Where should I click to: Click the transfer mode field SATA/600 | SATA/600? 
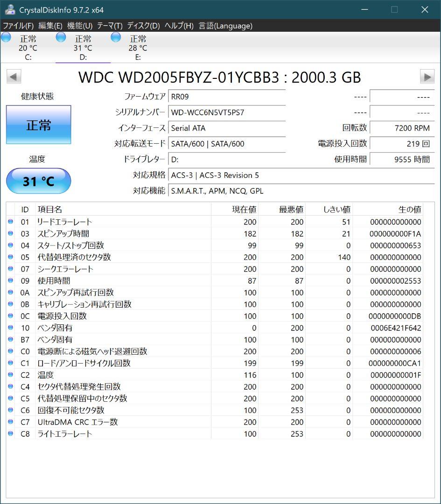[x=227, y=144]
